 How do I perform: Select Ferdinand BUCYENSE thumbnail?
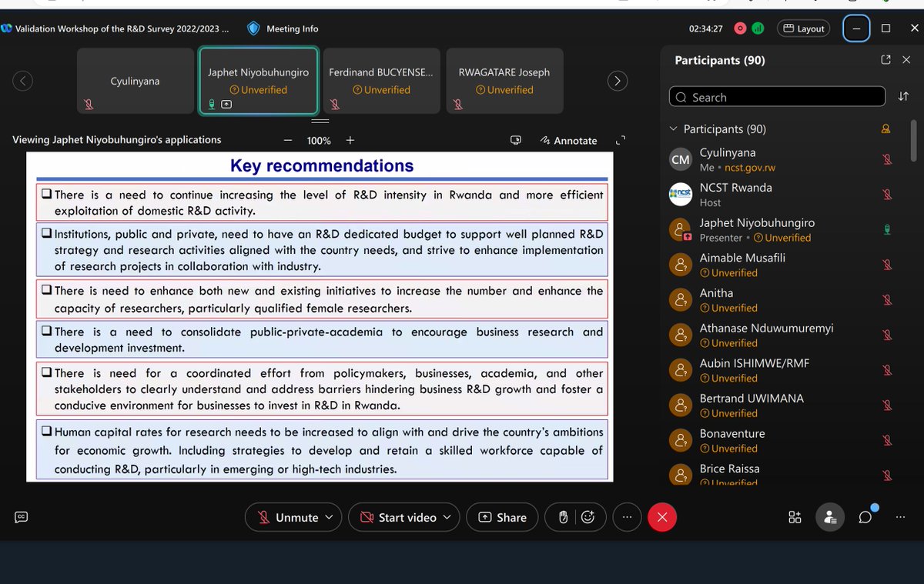pos(381,81)
